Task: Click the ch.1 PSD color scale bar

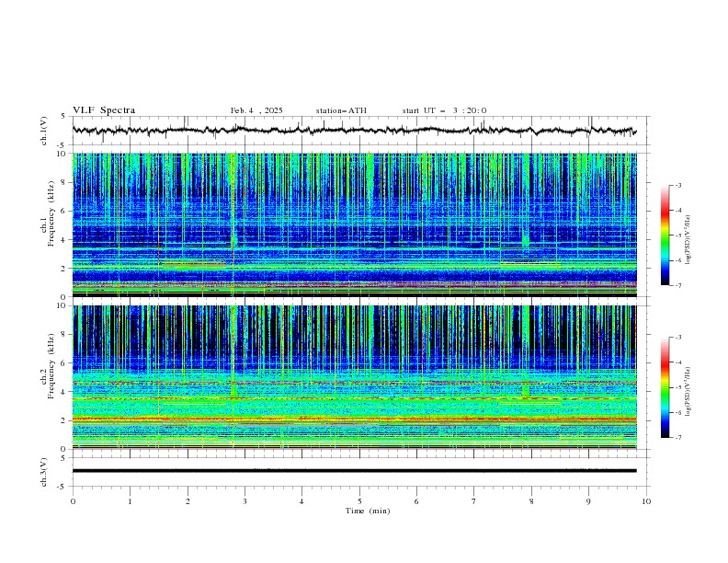Action: pyautogui.click(x=665, y=236)
